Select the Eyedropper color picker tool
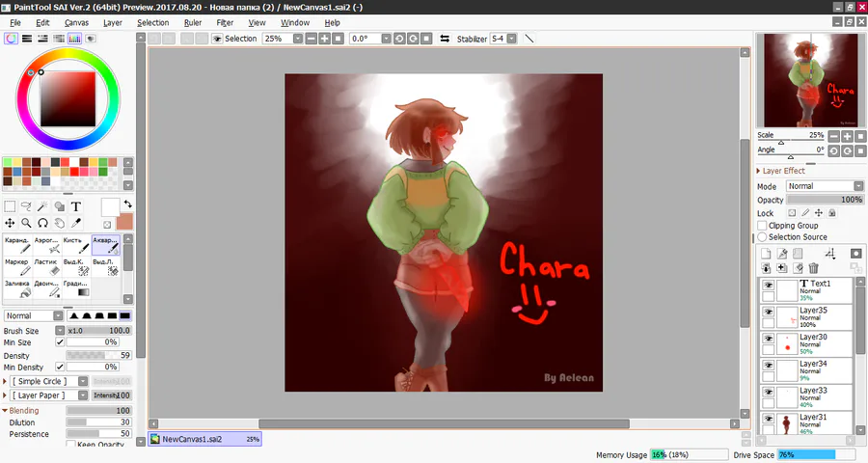 (x=76, y=223)
